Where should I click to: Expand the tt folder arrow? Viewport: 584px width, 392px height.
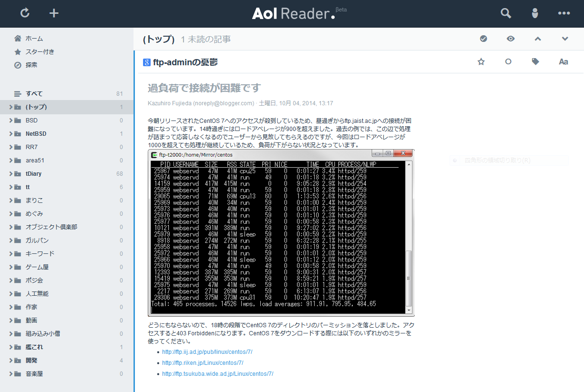click(10, 187)
